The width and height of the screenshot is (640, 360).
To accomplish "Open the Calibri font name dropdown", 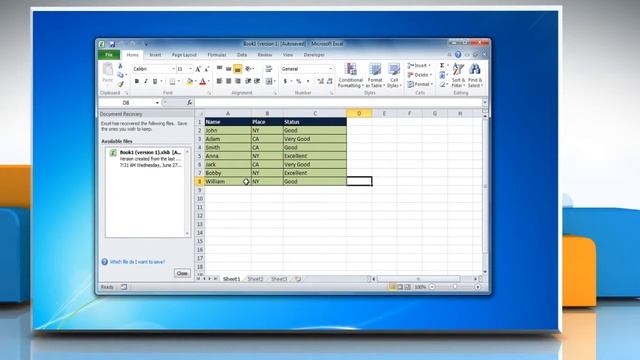I will [173, 69].
